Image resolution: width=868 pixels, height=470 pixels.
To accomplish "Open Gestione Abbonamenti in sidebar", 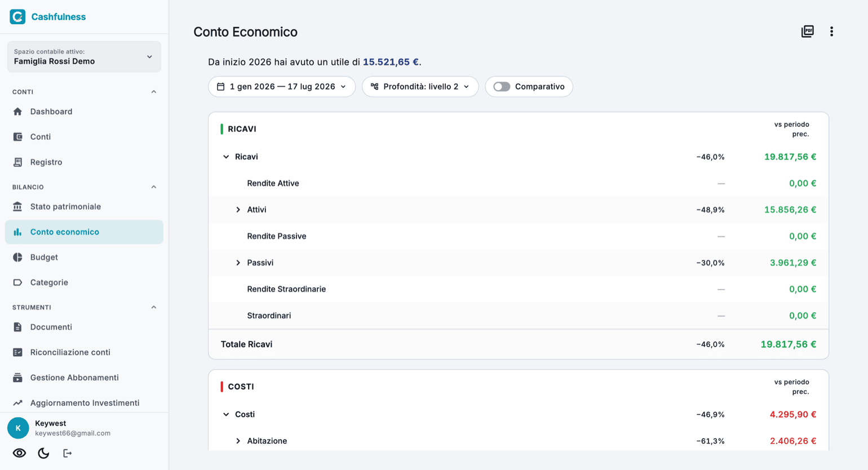I will 84,378.
